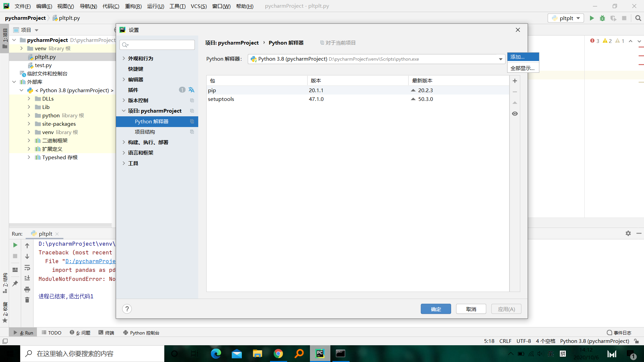
Task: Toggle soft-wrap in the Run console
Action: pyautogui.click(x=27, y=267)
